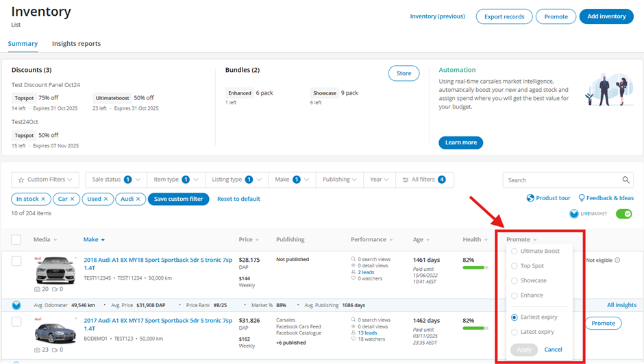Click the search magnifier icon
The height and width of the screenshot is (364, 644).
pyautogui.click(x=626, y=180)
